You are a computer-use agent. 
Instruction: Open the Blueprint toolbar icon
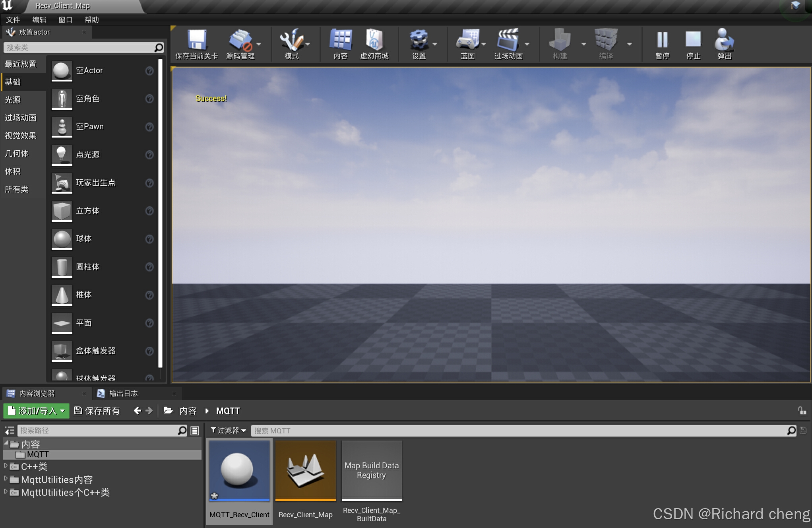click(468, 40)
